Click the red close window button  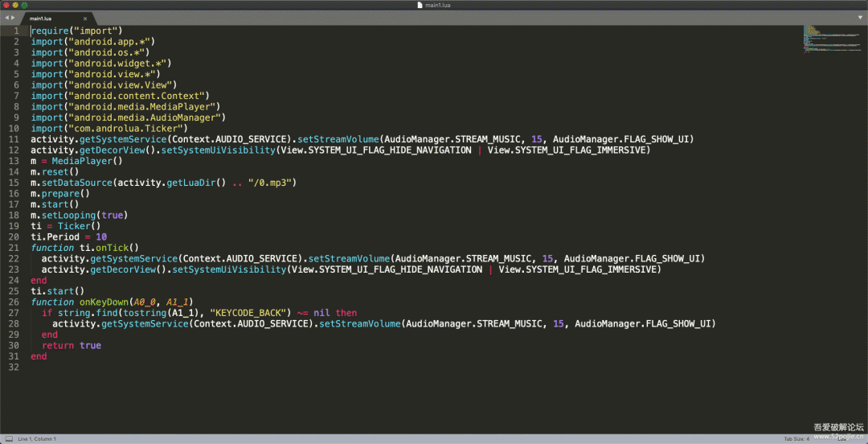pos(6,5)
